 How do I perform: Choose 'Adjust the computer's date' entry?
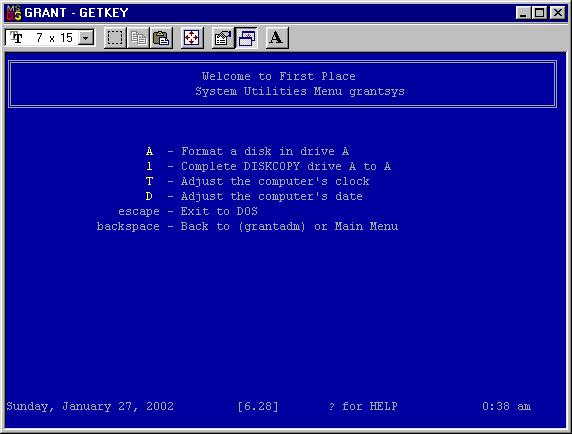pos(254,196)
